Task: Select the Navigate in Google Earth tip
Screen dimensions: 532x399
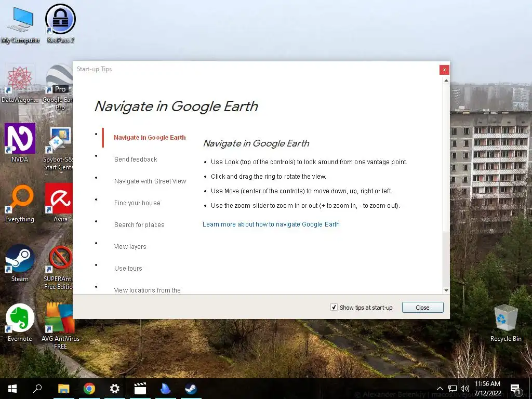Action: (150, 137)
